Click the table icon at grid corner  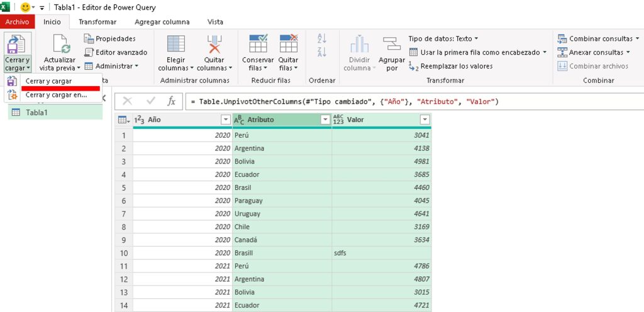click(124, 120)
